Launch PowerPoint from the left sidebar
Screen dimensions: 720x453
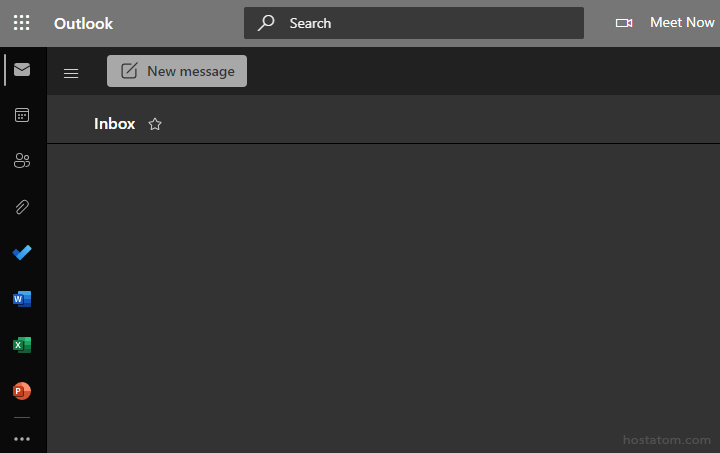22,391
